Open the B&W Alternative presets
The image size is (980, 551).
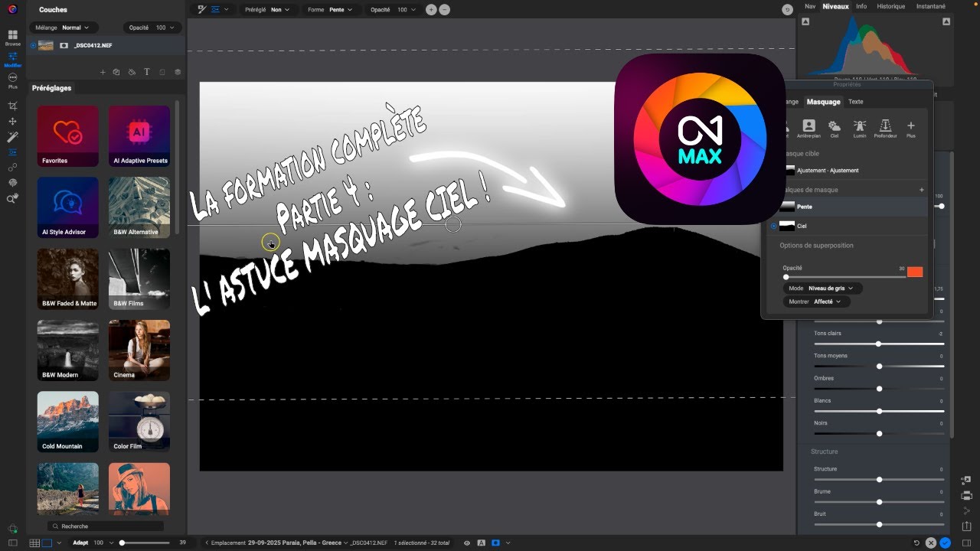pyautogui.click(x=139, y=207)
